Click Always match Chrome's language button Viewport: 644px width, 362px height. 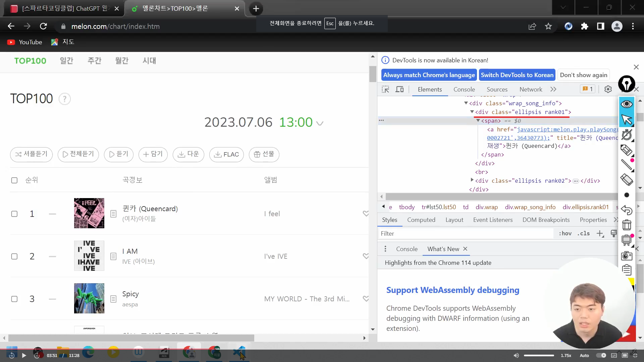pos(429,75)
